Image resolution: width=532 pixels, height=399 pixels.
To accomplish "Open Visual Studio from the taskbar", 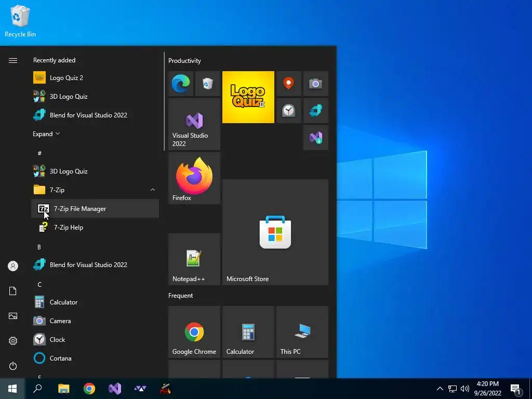I will (115, 389).
